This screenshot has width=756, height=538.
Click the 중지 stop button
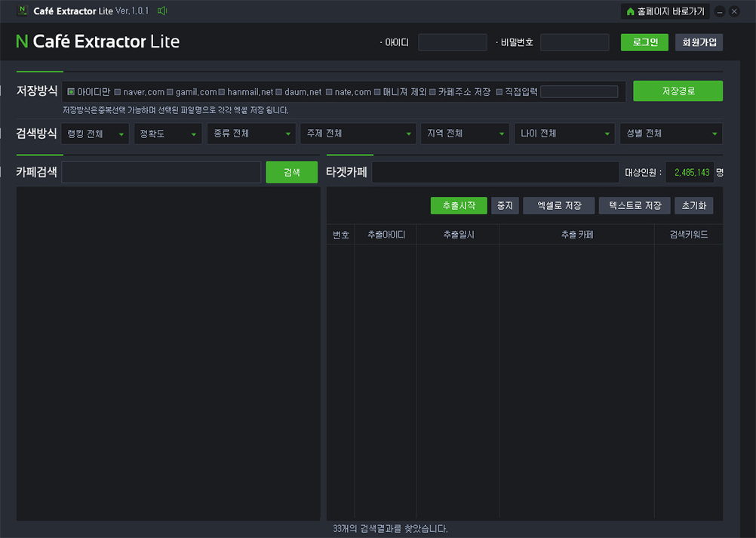(x=505, y=205)
